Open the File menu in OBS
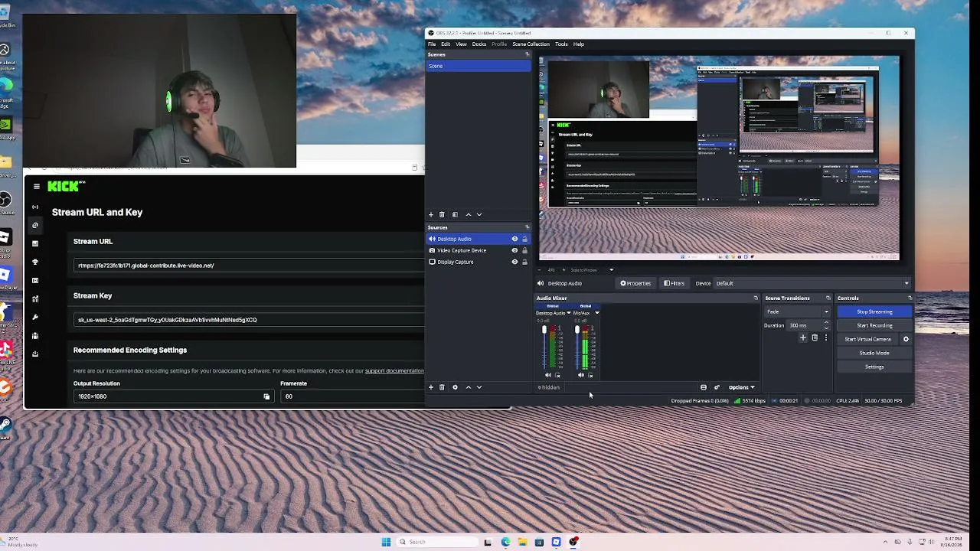 pyautogui.click(x=432, y=44)
